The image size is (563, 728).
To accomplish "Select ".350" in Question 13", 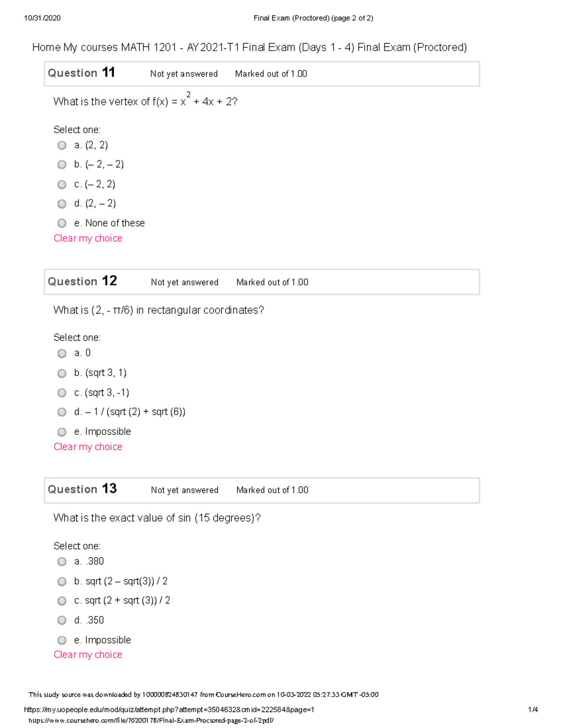I will 61,620.
